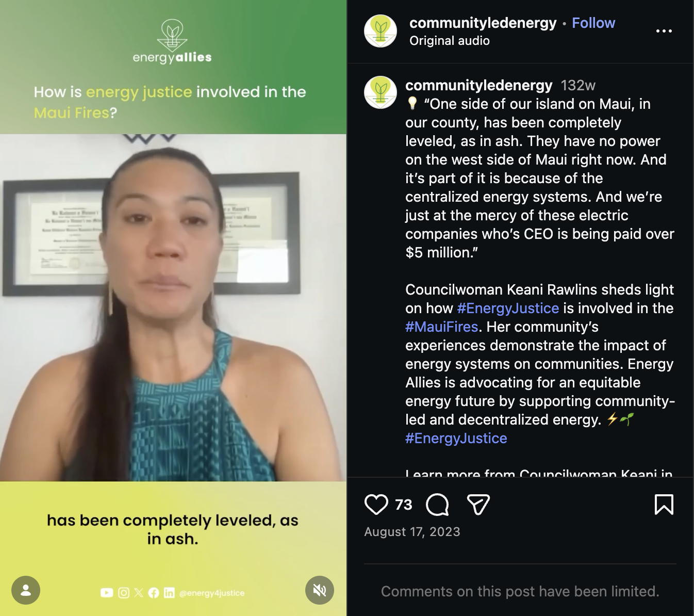Screen dimensions: 694x616
Task: Save the post with bookmark icon
Action: (x=664, y=505)
